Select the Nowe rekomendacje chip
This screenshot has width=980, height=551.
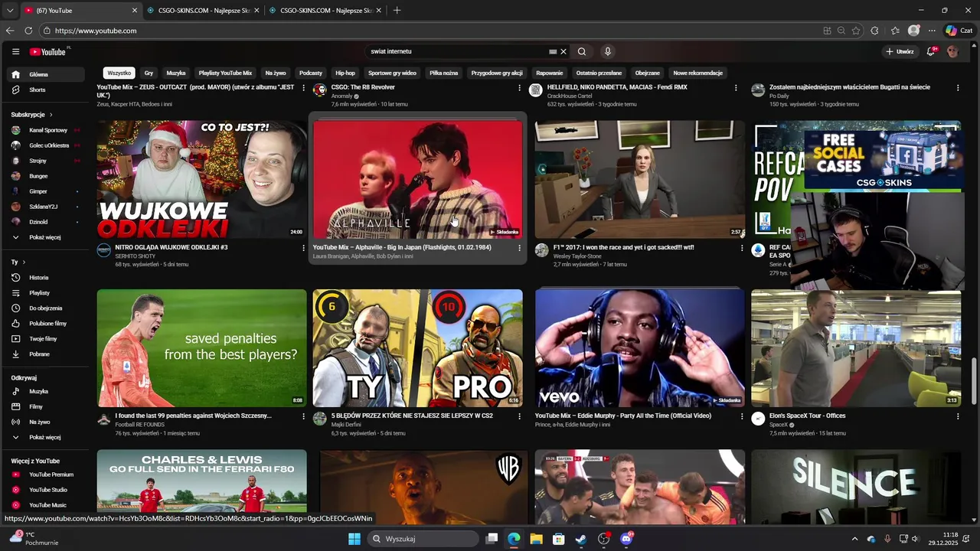pos(698,73)
